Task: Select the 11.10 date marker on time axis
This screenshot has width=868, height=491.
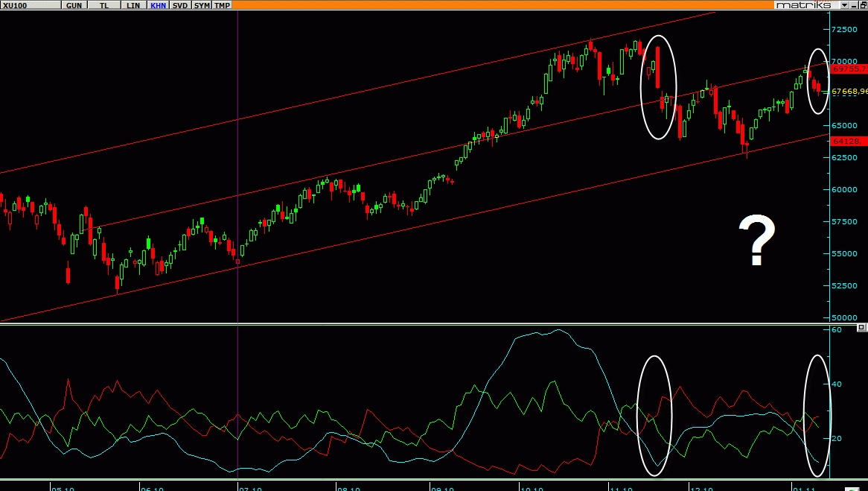Action: coord(620,488)
